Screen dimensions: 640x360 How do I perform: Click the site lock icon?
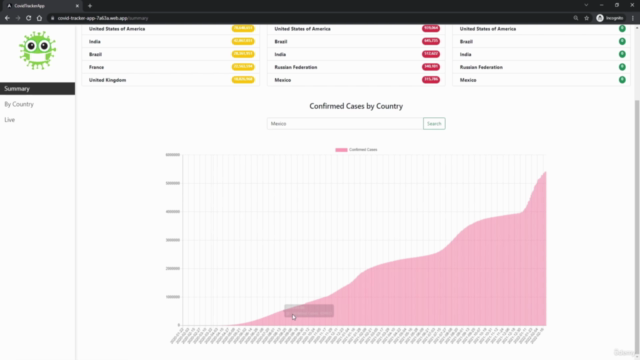(52, 18)
